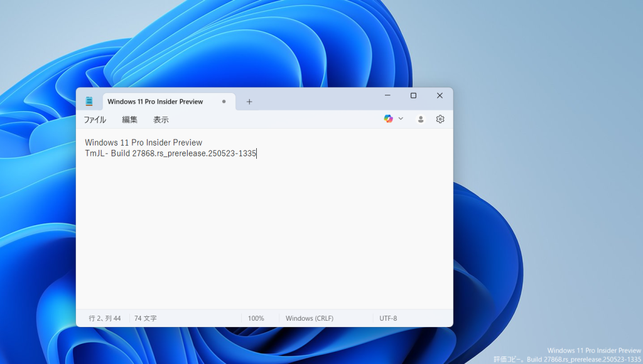The image size is (643, 364).
Task: Click the first text line 'Windows 11 Pro Insider Preview'
Action: click(144, 142)
